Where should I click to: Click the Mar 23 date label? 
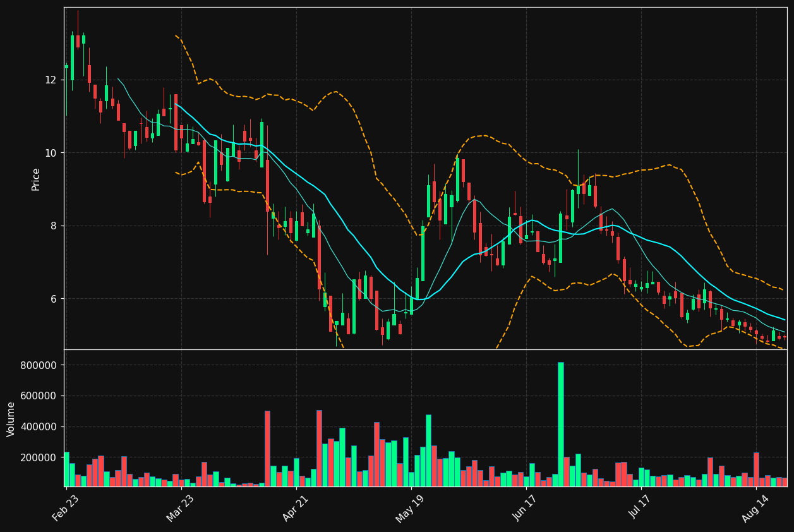181,508
